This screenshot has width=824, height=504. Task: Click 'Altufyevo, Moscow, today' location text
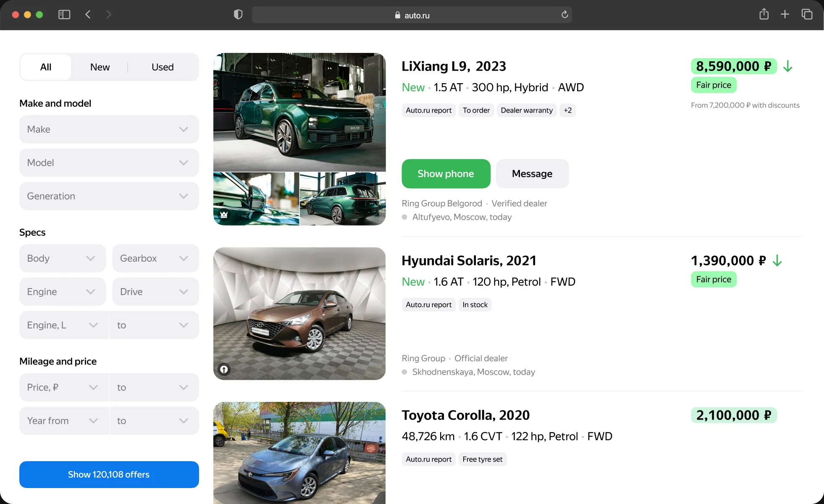point(462,217)
